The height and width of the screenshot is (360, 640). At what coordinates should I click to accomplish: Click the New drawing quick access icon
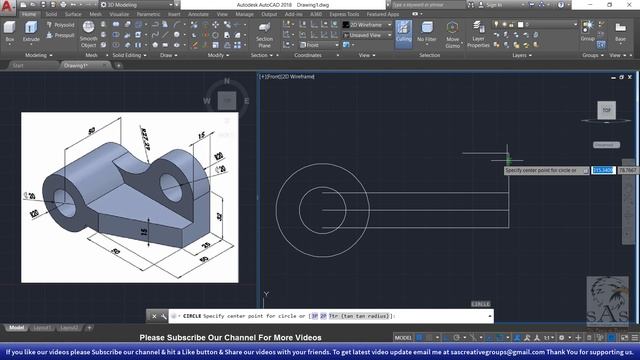click(x=24, y=5)
